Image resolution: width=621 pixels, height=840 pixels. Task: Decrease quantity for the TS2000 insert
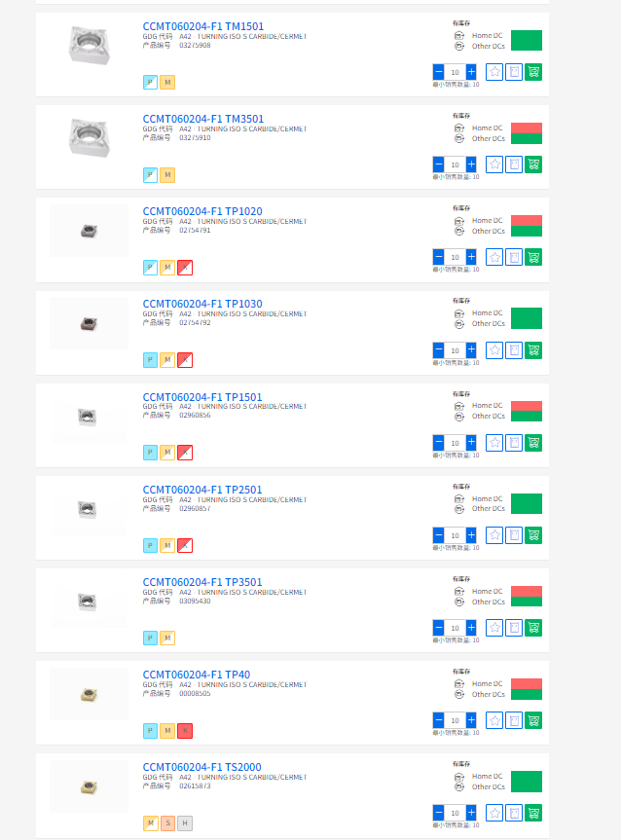[x=438, y=813]
